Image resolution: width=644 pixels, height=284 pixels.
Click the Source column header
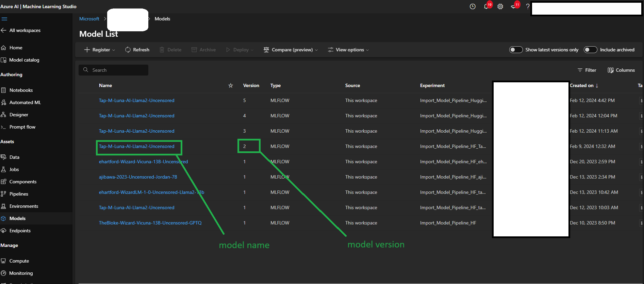point(352,85)
